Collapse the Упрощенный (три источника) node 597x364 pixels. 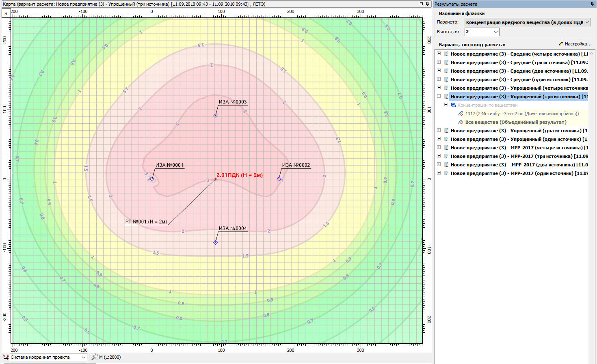coord(439,97)
